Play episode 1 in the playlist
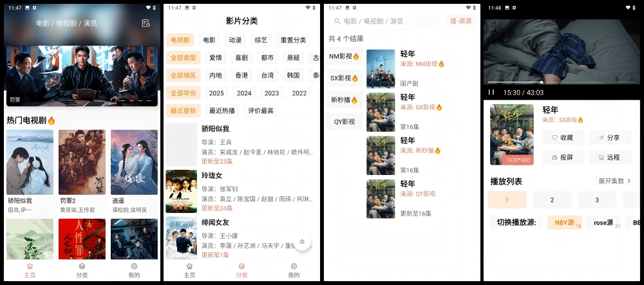Image resolution: width=644 pixels, height=285 pixels. click(507, 199)
